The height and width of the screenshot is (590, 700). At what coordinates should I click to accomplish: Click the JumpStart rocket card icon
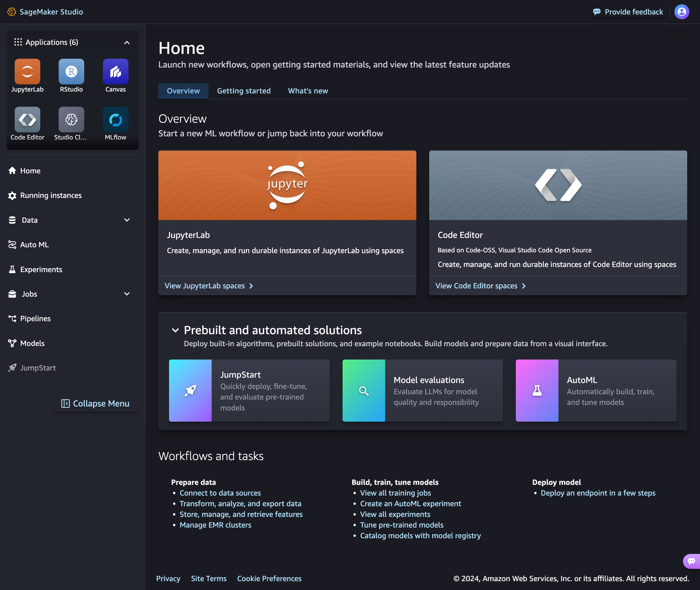click(x=190, y=390)
